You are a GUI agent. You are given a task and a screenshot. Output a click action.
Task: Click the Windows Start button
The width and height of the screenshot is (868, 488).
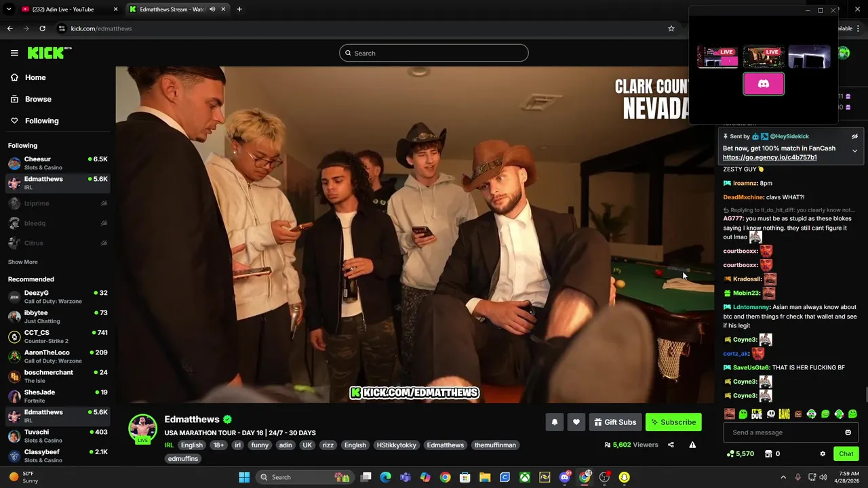point(244,477)
